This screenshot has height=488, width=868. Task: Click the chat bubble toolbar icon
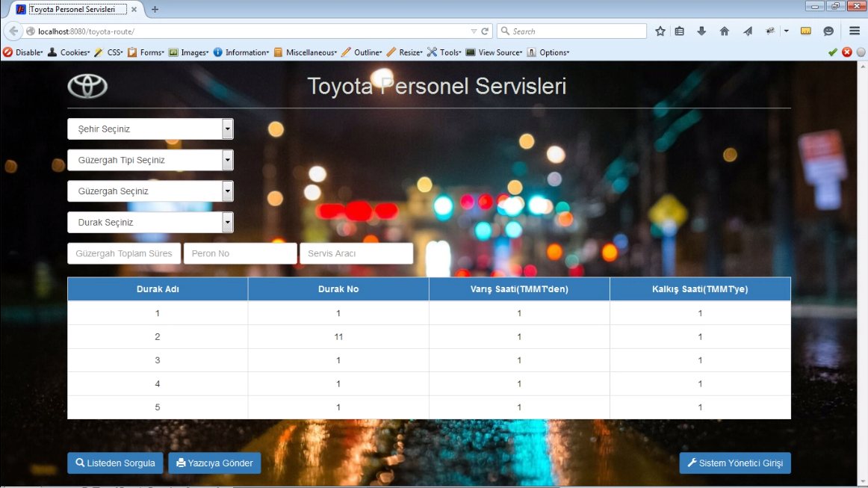(828, 31)
